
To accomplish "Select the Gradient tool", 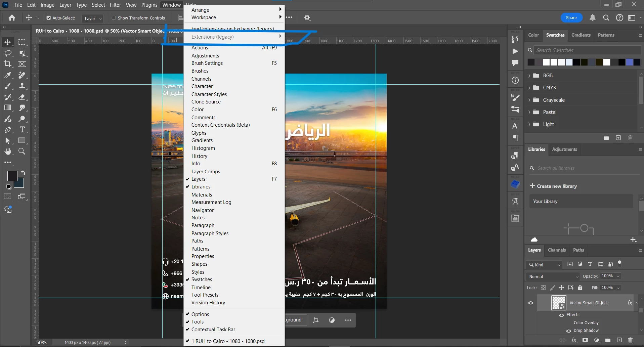I will tap(7, 108).
